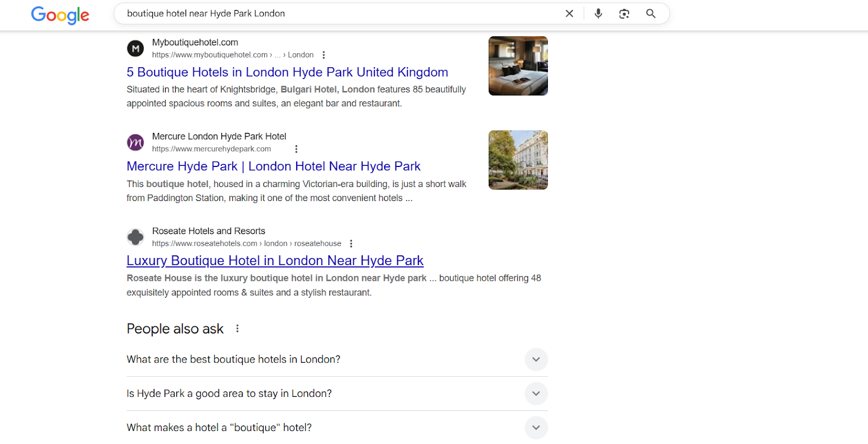Start voice search with microphone icon
This screenshot has width=868, height=444.
[598, 14]
